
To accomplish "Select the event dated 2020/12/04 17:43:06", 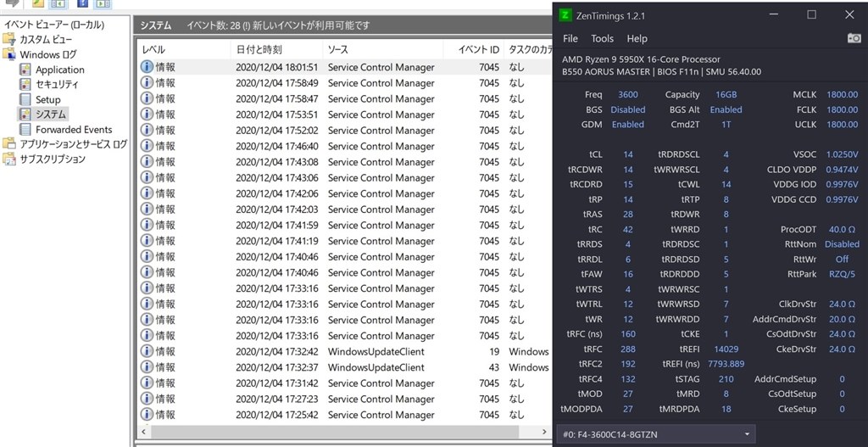I will (344, 178).
